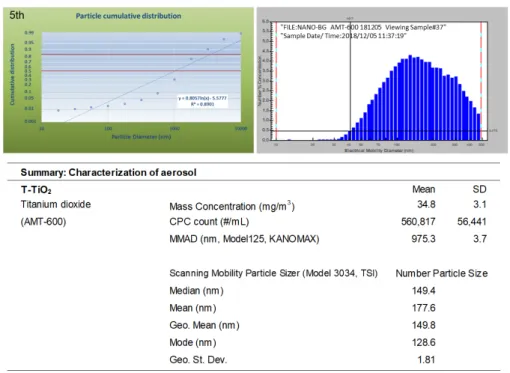This screenshot has height=373, width=510.
Task: Click the regression equation box in the chart
Action: click(x=202, y=101)
